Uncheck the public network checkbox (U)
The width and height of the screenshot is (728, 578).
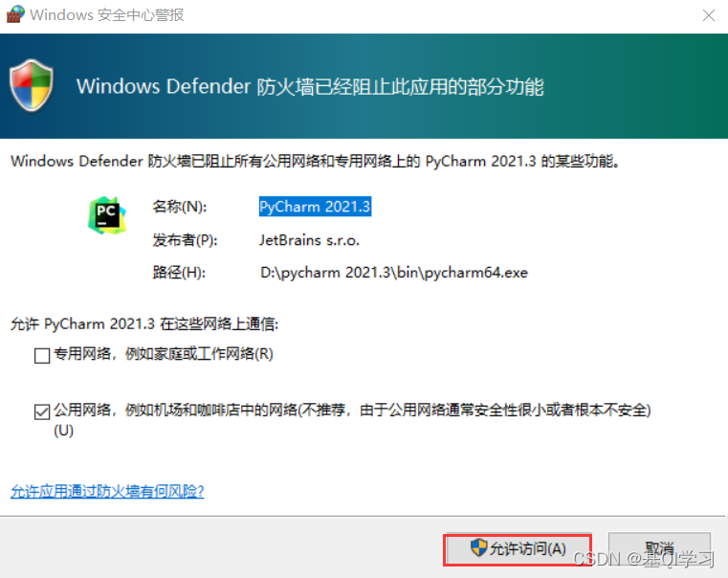(x=42, y=411)
